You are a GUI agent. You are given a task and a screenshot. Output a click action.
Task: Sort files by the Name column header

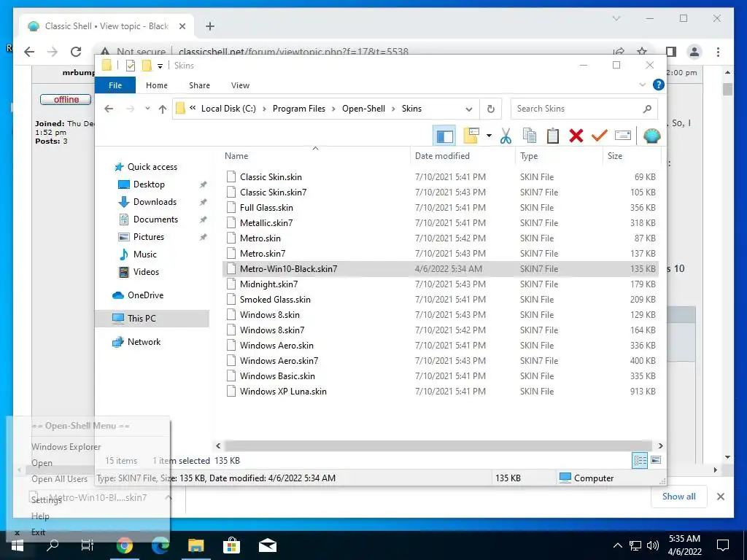pos(315,156)
